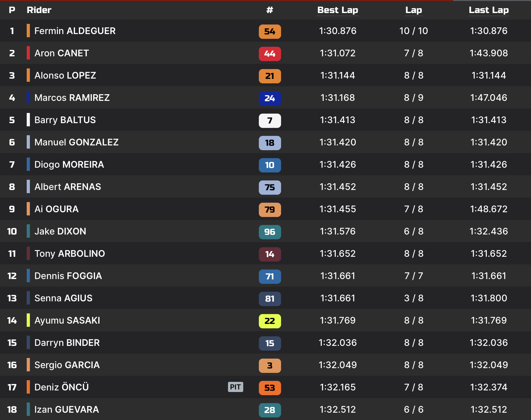531x420 pixels.
Task: Click the Rider column header
Action: tap(39, 10)
